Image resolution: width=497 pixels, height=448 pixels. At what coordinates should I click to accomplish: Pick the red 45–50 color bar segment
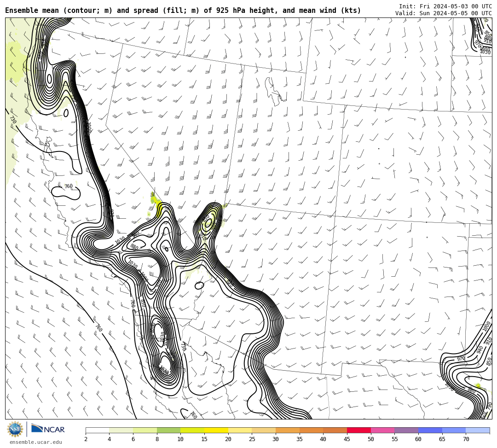(x=359, y=430)
